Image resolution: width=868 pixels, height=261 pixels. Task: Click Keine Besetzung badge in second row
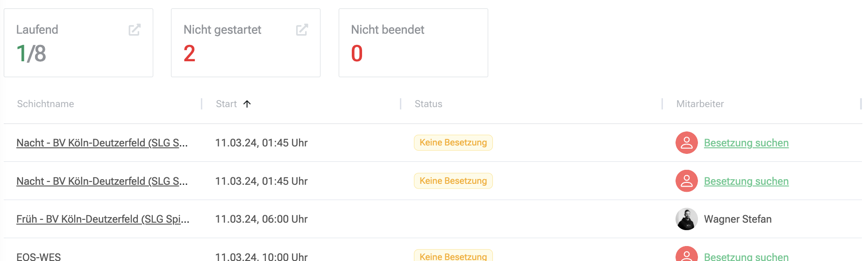point(453,181)
